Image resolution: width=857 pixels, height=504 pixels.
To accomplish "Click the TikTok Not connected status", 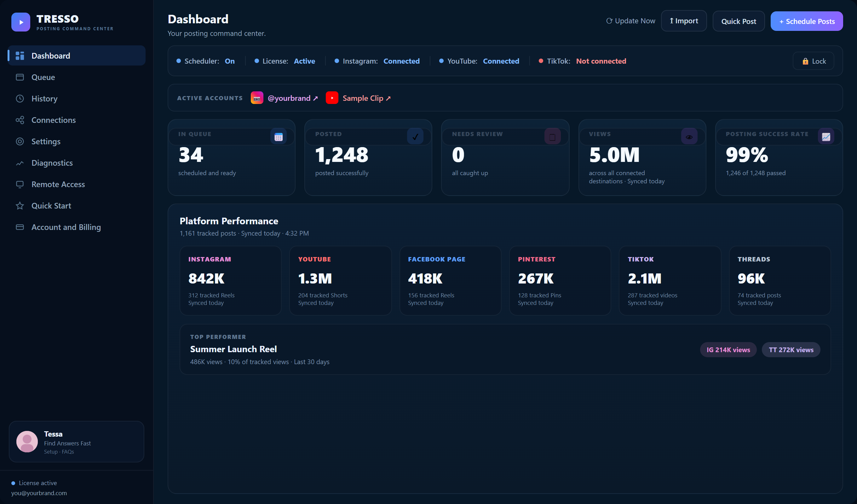I will [582, 61].
